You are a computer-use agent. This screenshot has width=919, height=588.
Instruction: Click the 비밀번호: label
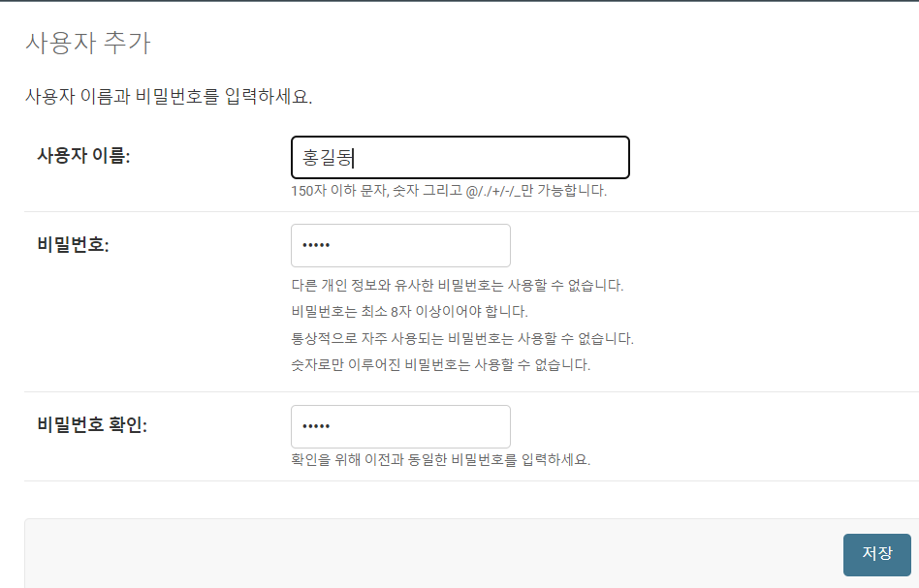point(73,244)
